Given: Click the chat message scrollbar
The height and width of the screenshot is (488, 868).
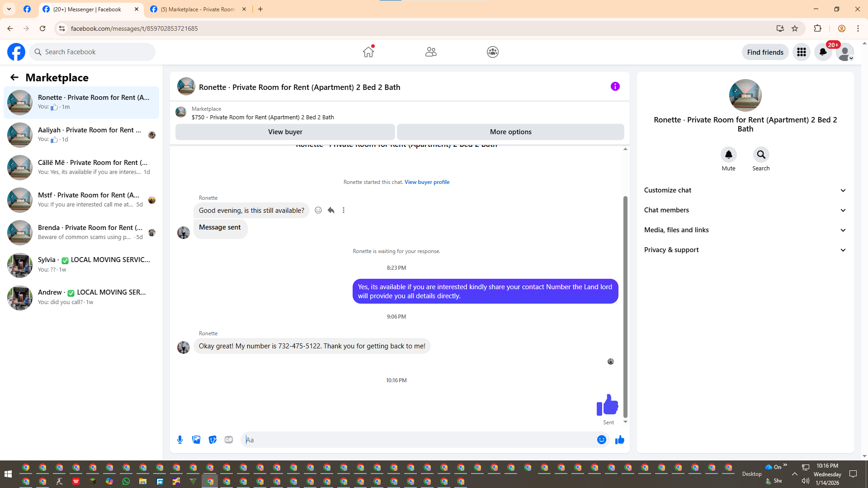Looking at the screenshot, I should [x=625, y=307].
